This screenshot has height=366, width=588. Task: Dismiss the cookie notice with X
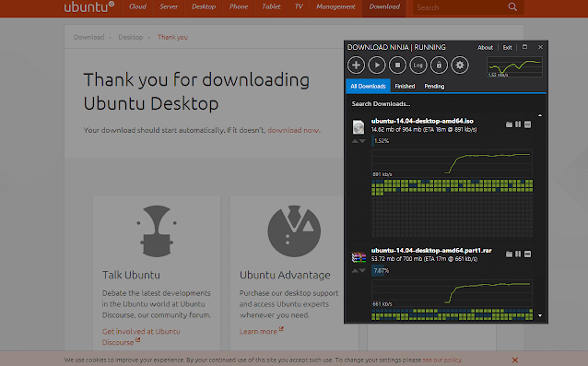[x=515, y=360]
